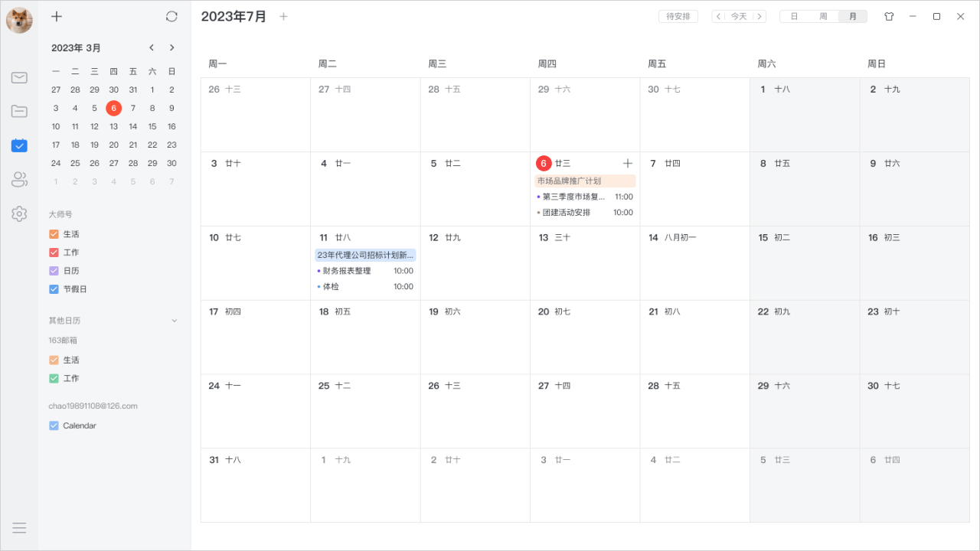Click the sync refresh icon
The height and width of the screenshot is (551, 980).
(171, 16)
